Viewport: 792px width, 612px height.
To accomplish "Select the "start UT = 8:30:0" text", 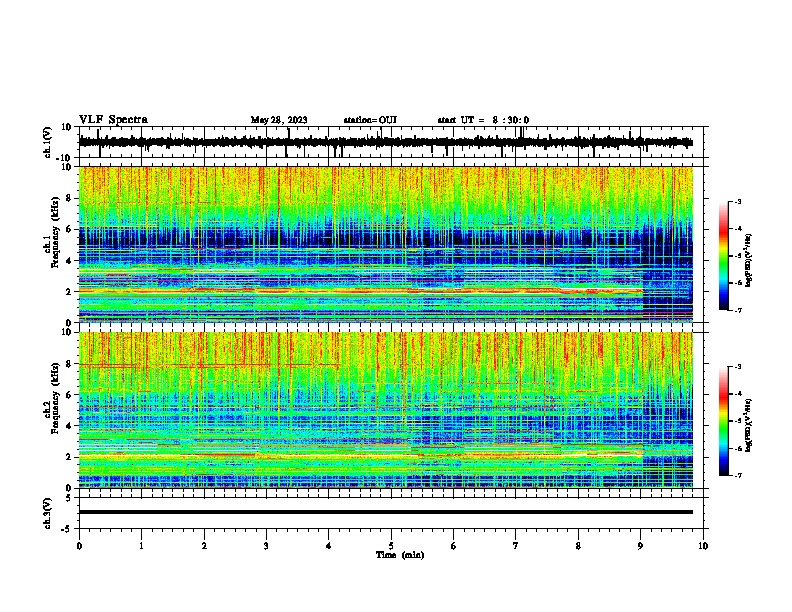I will click(483, 120).
